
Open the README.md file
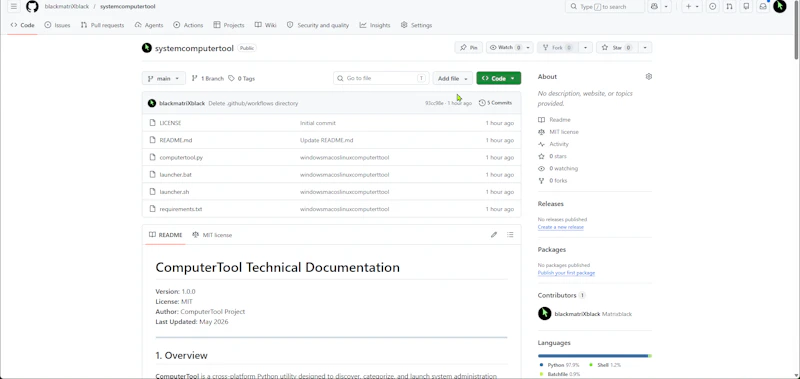coord(176,140)
